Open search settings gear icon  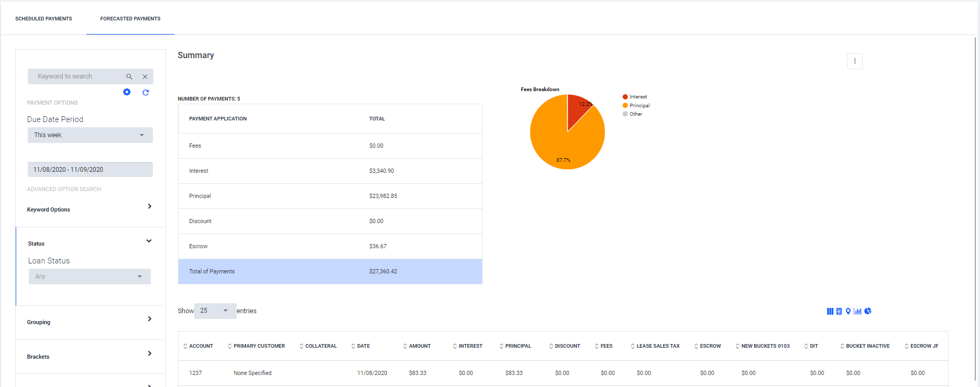[127, 92]
